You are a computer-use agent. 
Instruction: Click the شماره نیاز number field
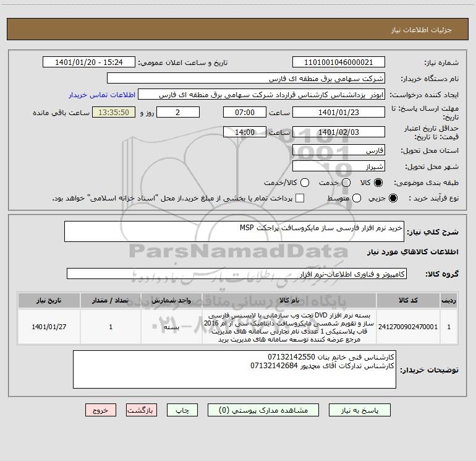tap(339, 62)
